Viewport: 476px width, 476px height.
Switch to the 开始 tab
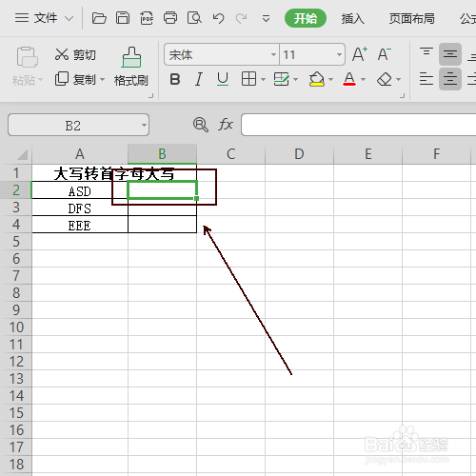click(x=306, y=18)
